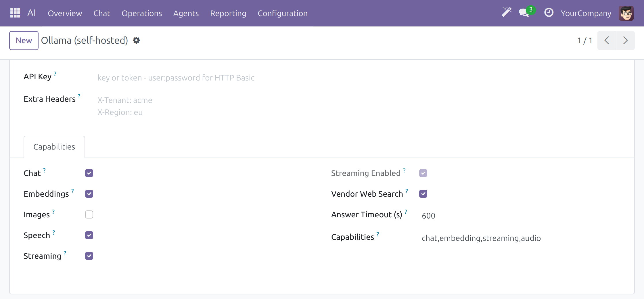Click the Streaming Enabled checkbox
Viewport: 644px width, 299px height.
click(423, 173)
